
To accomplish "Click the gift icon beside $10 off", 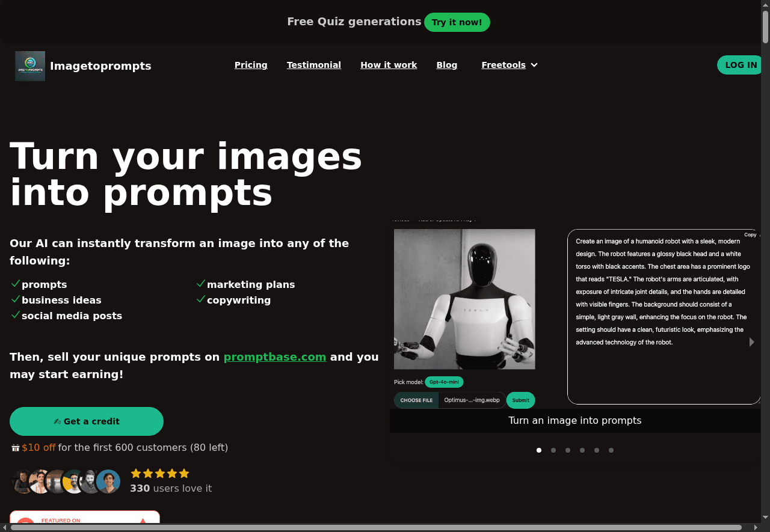I will coord(16,448).
